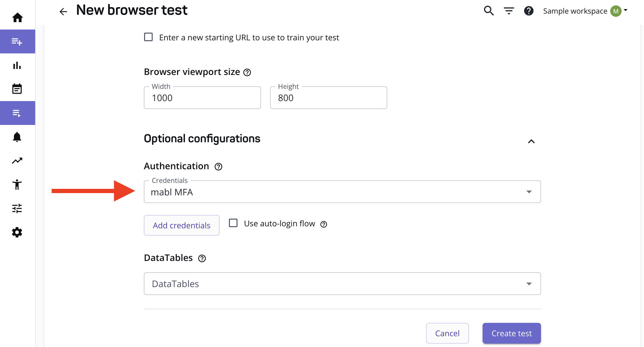
Task: Enable the auto-login flow checkbox
Action: [x=233, y=223]
